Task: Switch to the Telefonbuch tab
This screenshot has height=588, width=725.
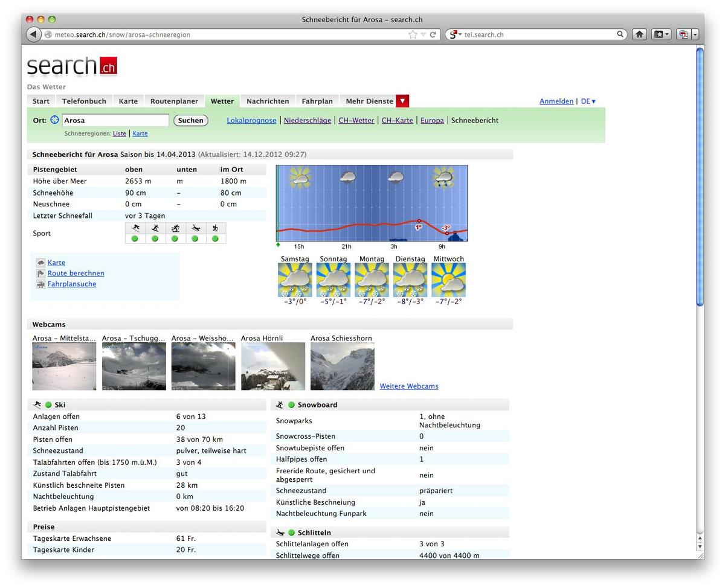Action: [x=84, y=101]
